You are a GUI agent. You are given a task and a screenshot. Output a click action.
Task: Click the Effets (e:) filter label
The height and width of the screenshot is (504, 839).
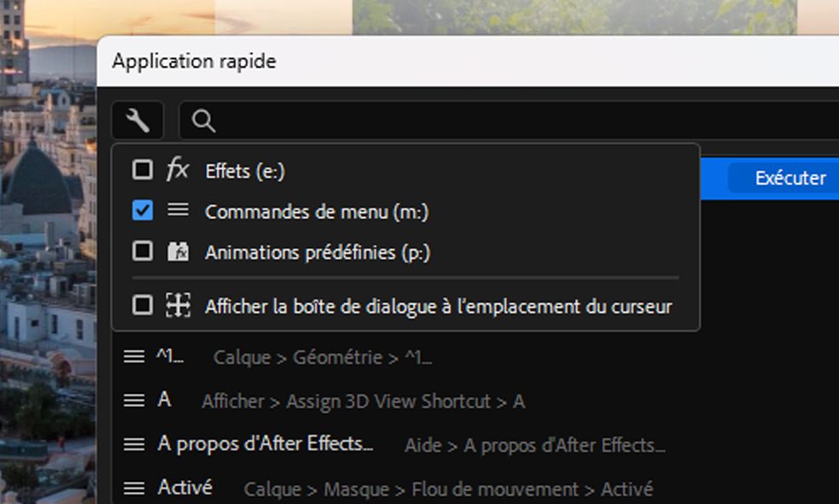(x=244, y=171)
